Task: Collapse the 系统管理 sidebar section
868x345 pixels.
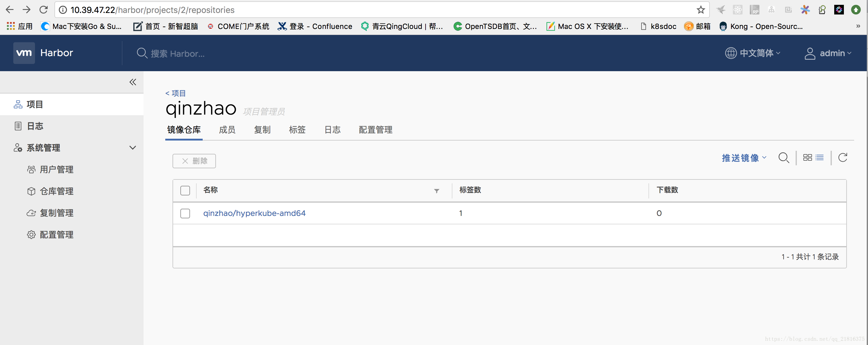Action: [133, 147]
